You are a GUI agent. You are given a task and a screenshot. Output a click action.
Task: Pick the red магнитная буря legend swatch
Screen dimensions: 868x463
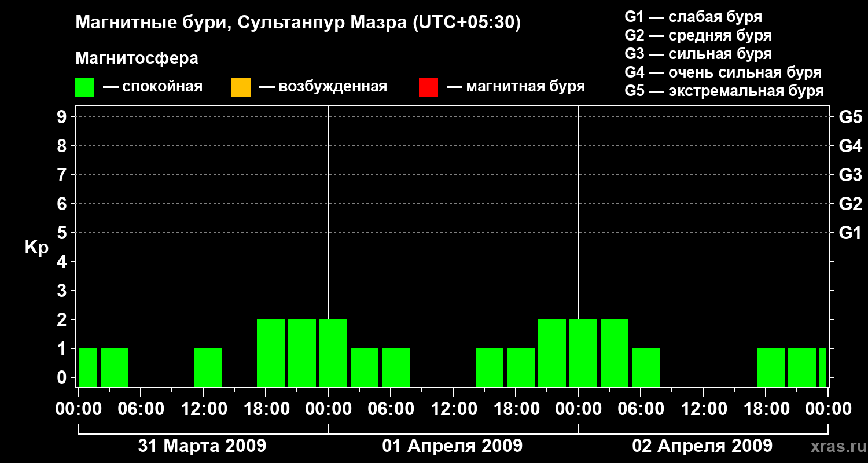(428, 87)
